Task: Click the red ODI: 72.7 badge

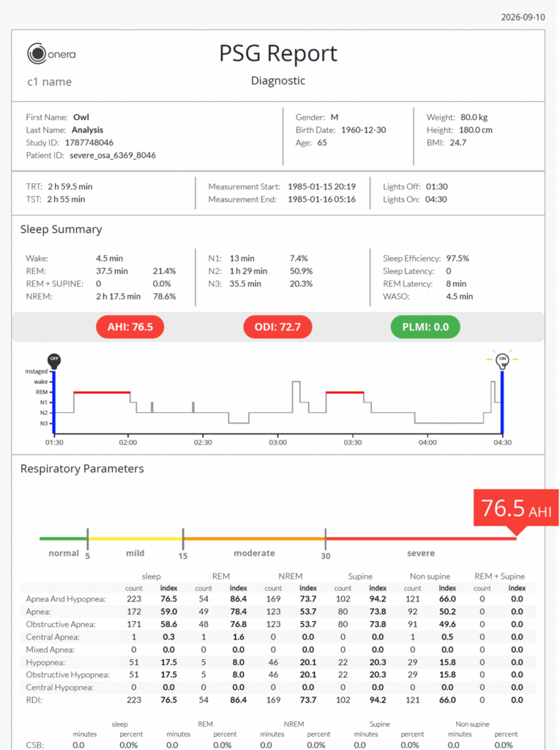Action: 277,327
